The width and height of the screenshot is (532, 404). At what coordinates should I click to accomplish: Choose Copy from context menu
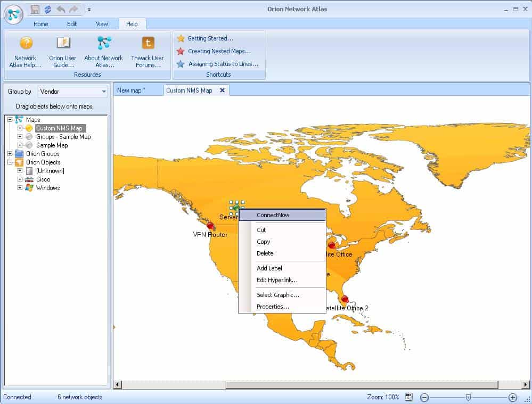click(282, 242)
